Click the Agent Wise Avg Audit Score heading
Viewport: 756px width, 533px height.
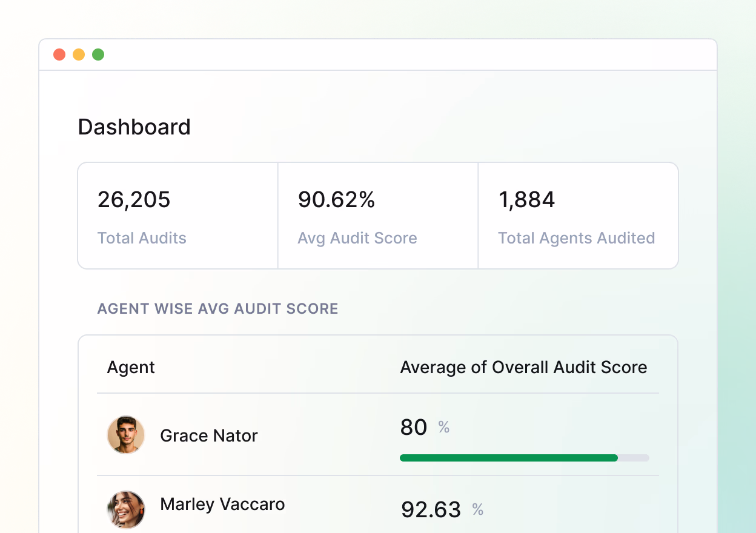point(217,308)
